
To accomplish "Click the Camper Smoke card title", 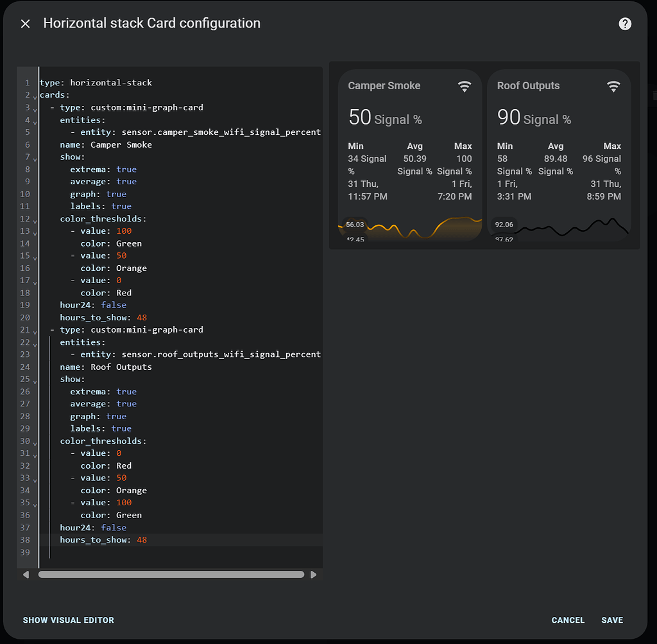I will [384, 86].
